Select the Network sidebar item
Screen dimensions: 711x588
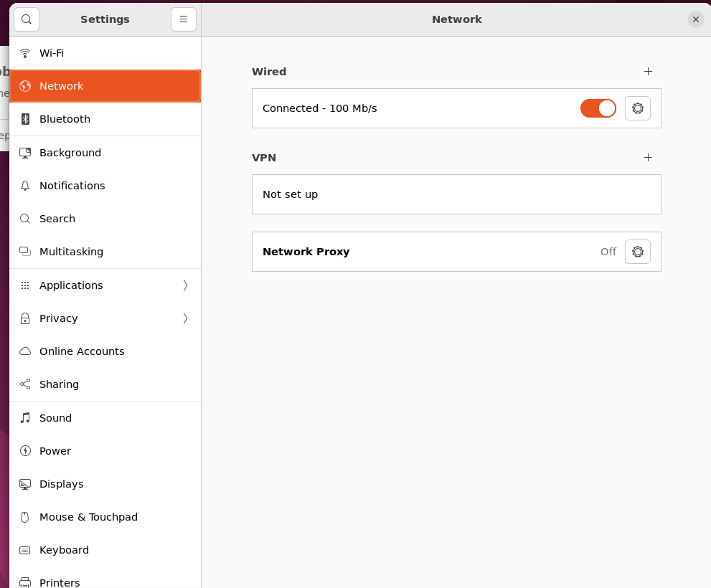pyautogui.click(x=105, y=86)
